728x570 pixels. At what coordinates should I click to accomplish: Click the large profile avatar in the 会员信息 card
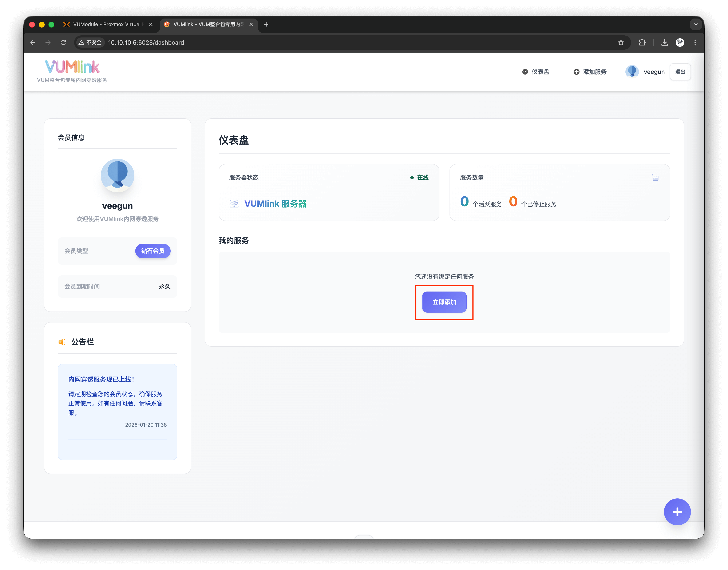tap(117, 176)
